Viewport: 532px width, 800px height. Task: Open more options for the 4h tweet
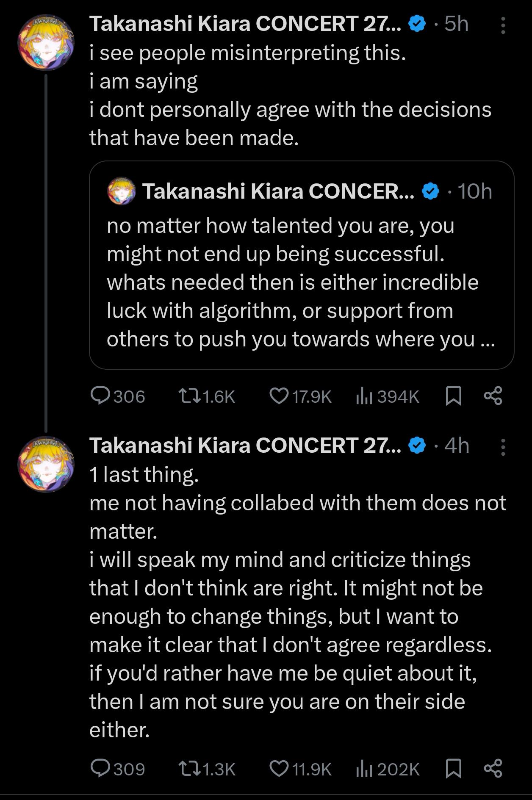point(503,447)
